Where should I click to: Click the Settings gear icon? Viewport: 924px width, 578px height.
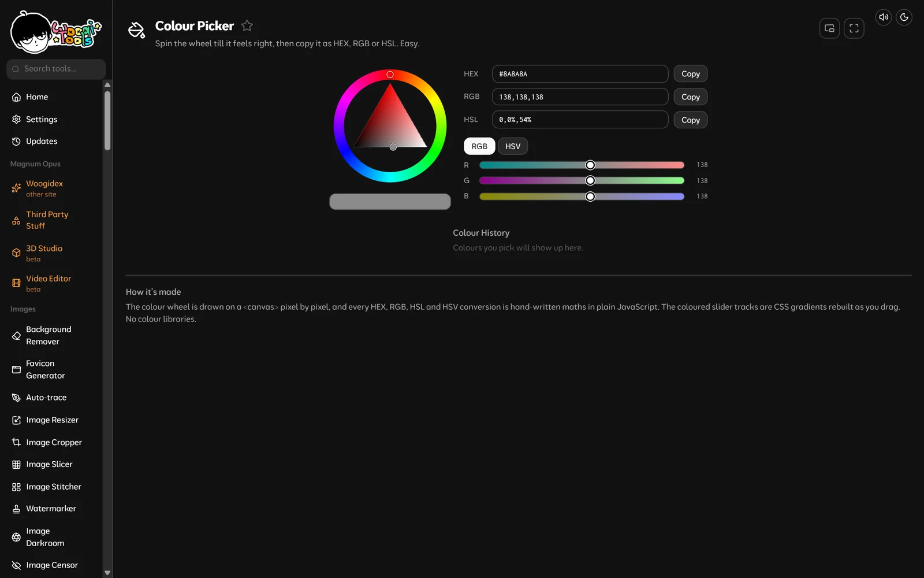(x=16, y=119)
